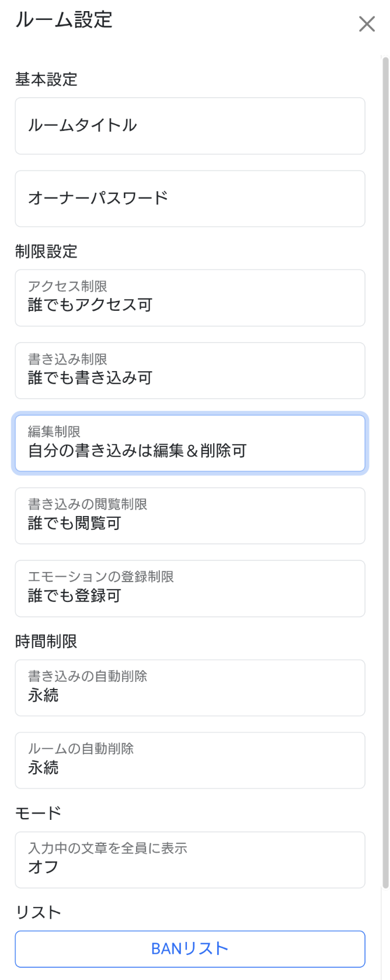Toggle 入力中の文章を全員に表示 mode setting
This screenshot has height=980, width=390.
pyautogui.click(x=190, y=860)
